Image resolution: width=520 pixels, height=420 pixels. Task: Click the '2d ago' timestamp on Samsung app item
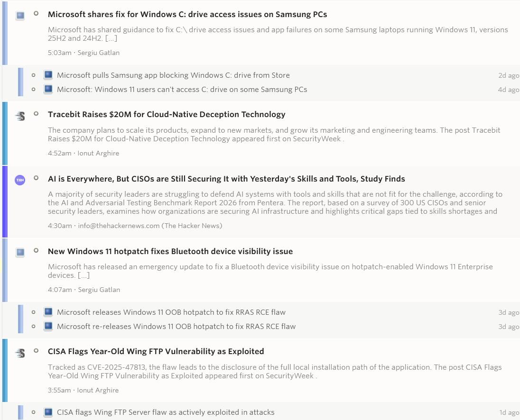tap(508, 75)
